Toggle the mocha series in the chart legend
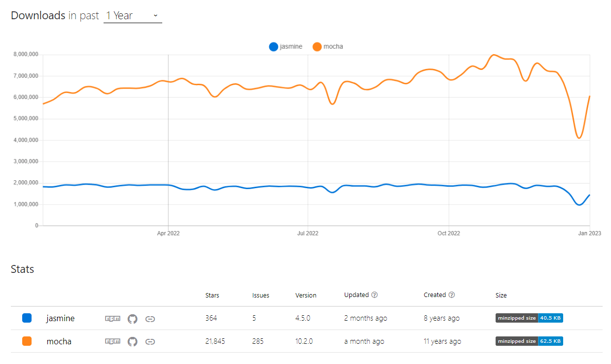Screen dimensions: 611x364 click(327, 46)
